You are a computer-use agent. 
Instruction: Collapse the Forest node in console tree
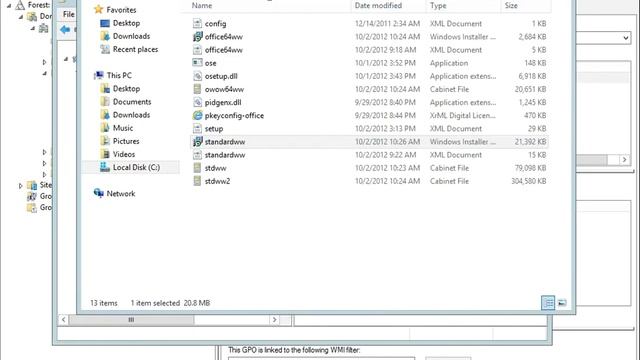click(x=9, y=6)
